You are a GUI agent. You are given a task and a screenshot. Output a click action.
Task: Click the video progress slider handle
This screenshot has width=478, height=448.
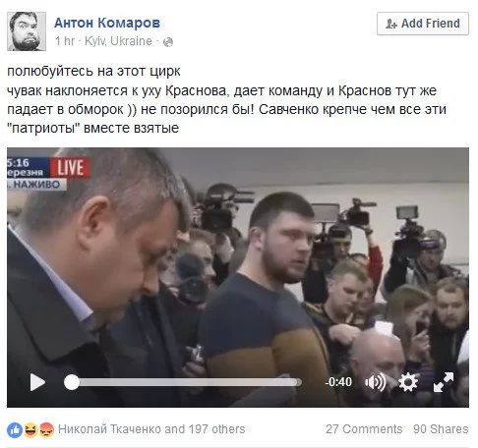72,382
